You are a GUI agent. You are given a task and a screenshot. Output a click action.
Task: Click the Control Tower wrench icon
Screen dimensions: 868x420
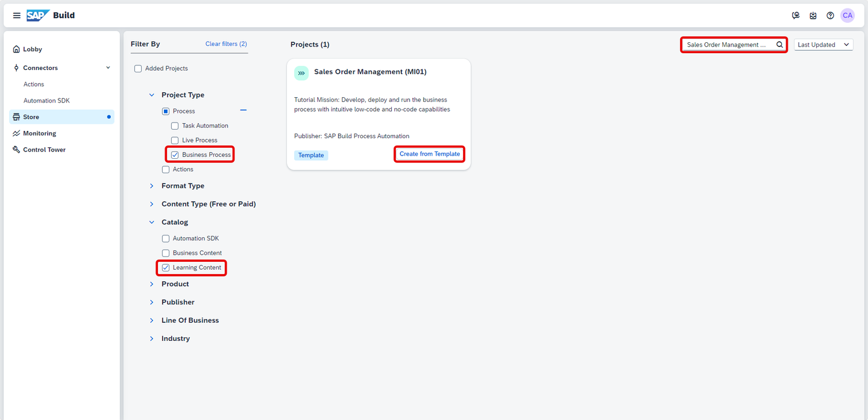point(17,150)
